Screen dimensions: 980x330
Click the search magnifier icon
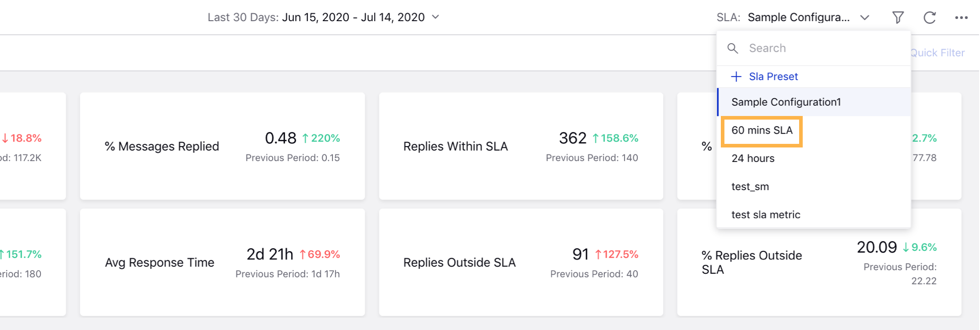(x=733, y=48)
